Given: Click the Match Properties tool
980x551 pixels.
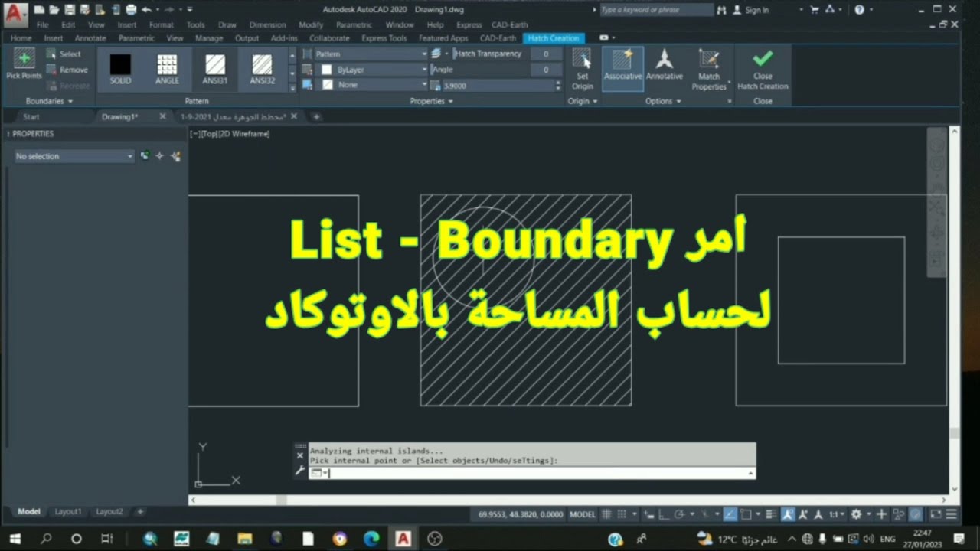Looking at the screenshot, I should (x=709, y=70).
